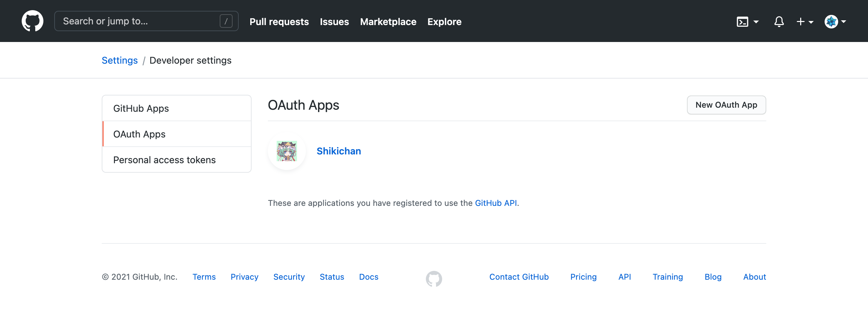Open the terminal codespaces dropdown icon

click(748, 22)
